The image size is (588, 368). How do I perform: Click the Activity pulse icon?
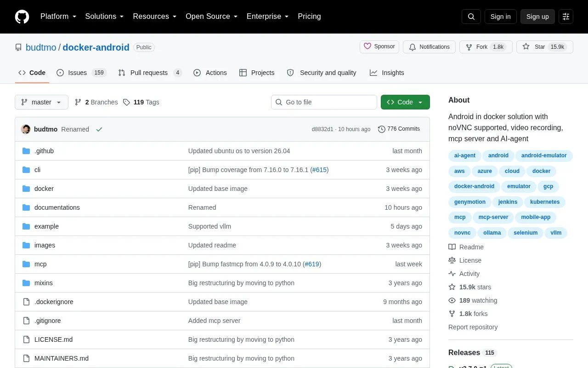coord(452,274)
